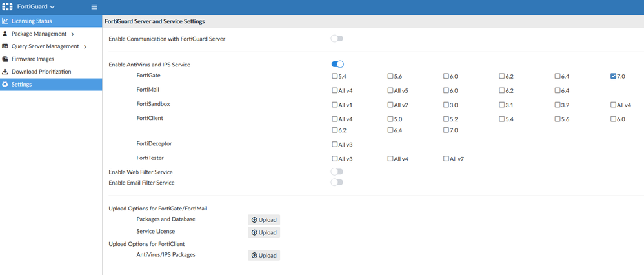Click the Firmware Images icon
This screenshot has height=275, width=644.
click(5, 59)
